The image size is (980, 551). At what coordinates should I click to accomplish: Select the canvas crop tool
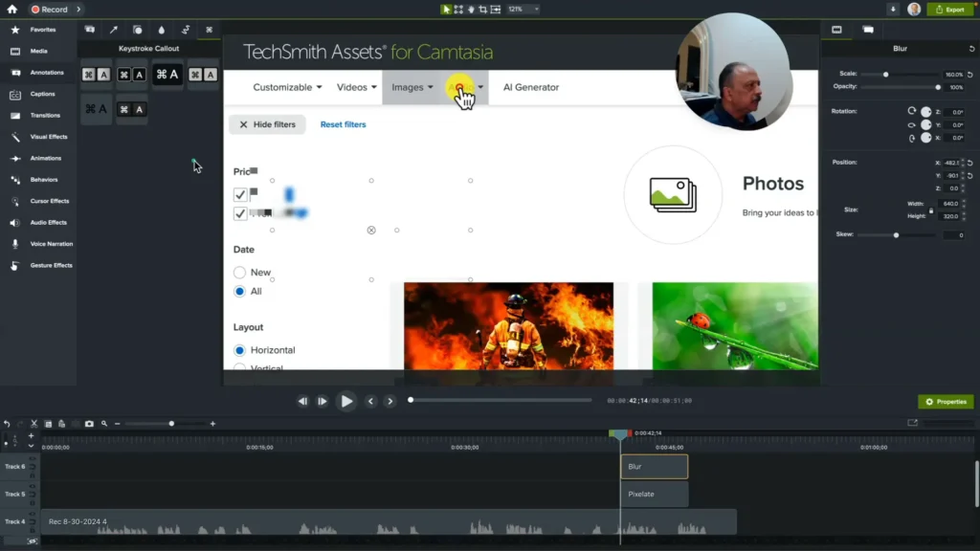click(482, 10)
